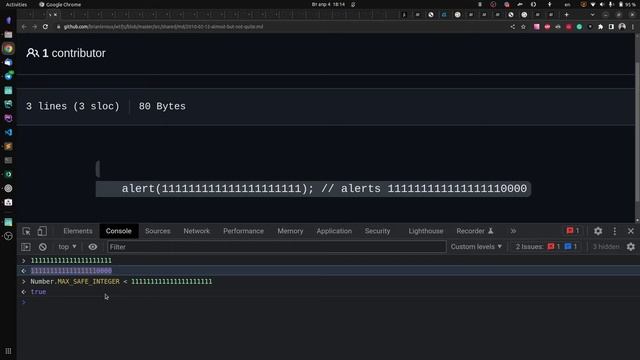640x360 pixels.
Task: Open DevTools settings gear
Action: pyautogui.click(x=598, y=231)
